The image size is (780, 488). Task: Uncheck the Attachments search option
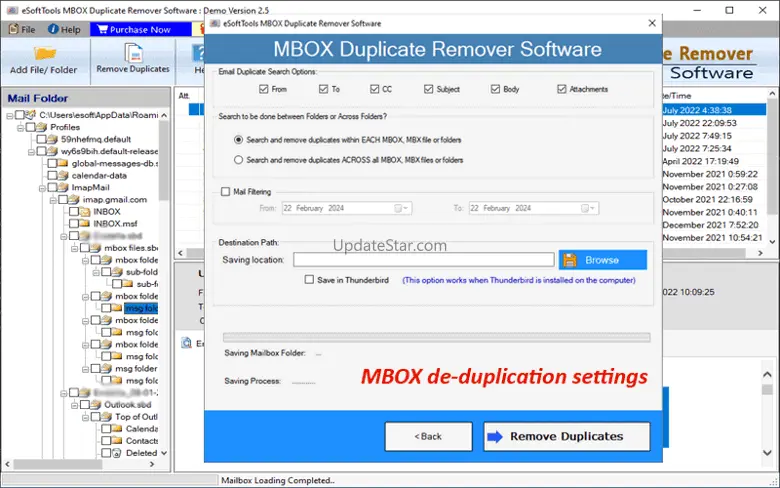coord(562,89)
